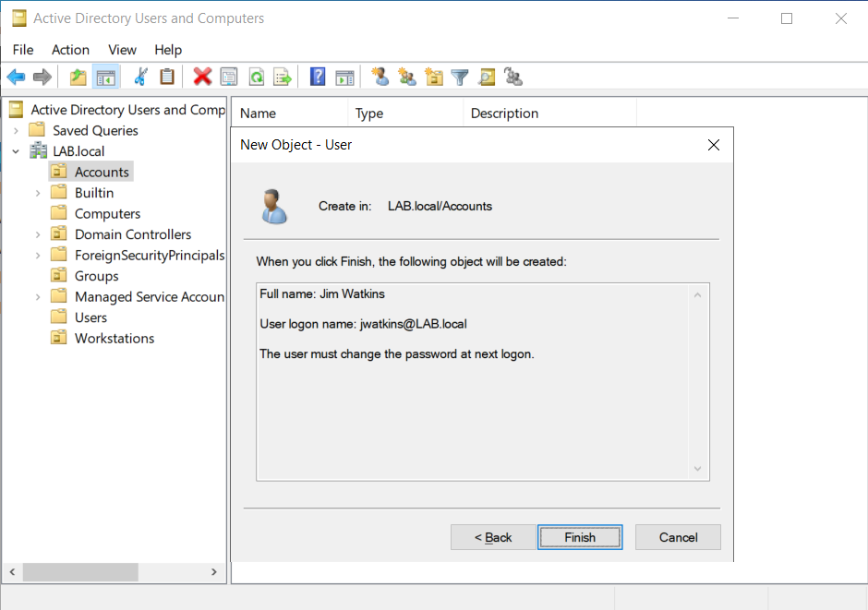Click tree scrollbar left arrow
868x610 pixels.
point(12,572)
